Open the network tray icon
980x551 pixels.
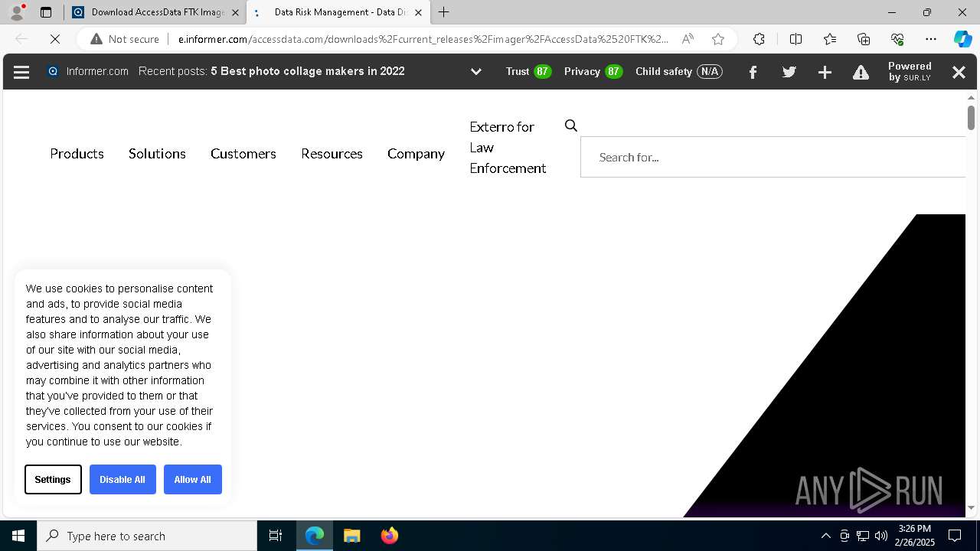pyautogui.click(x=862, y=536)
